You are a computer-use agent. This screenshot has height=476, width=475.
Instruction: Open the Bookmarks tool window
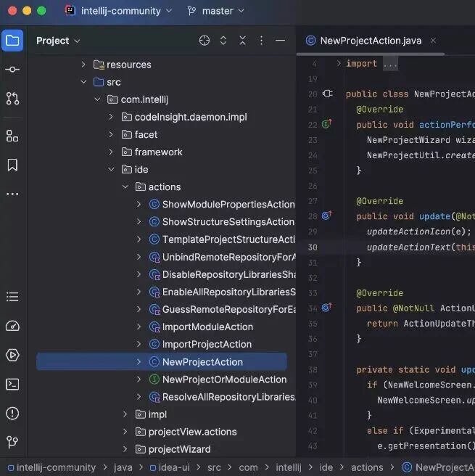12,165
